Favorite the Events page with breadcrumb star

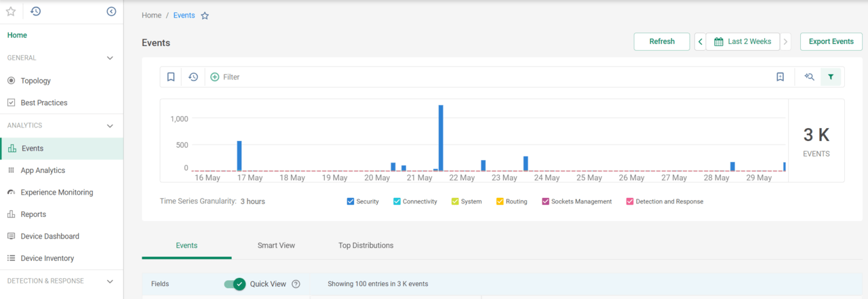205,16
